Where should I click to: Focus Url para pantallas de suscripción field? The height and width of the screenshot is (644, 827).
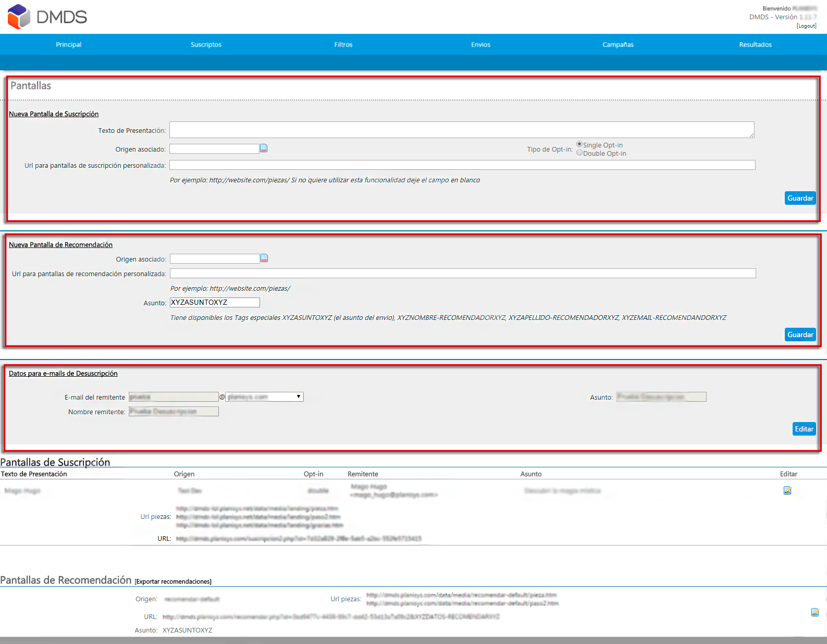(462, 165)
